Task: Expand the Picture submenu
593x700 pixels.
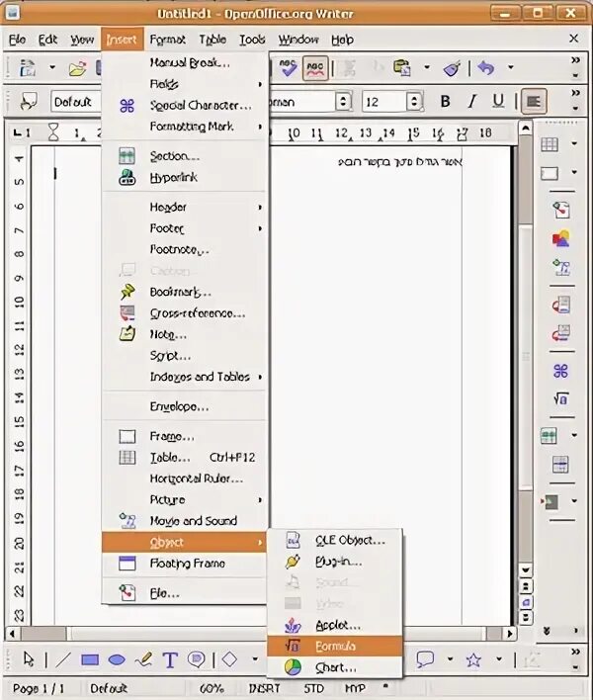Action: (x=185, y=500)
